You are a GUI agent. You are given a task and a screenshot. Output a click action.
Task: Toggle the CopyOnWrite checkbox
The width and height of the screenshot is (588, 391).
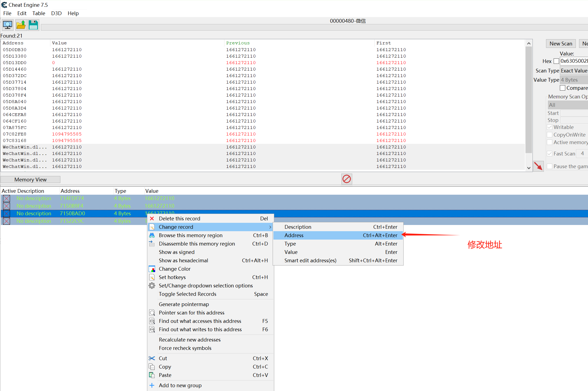coord(550,135)
